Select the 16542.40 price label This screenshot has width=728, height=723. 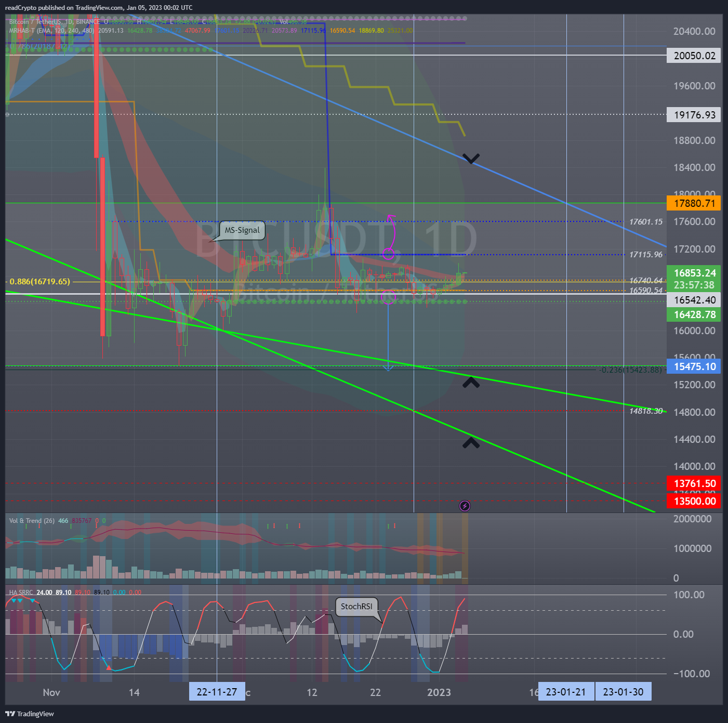point(694,300)
